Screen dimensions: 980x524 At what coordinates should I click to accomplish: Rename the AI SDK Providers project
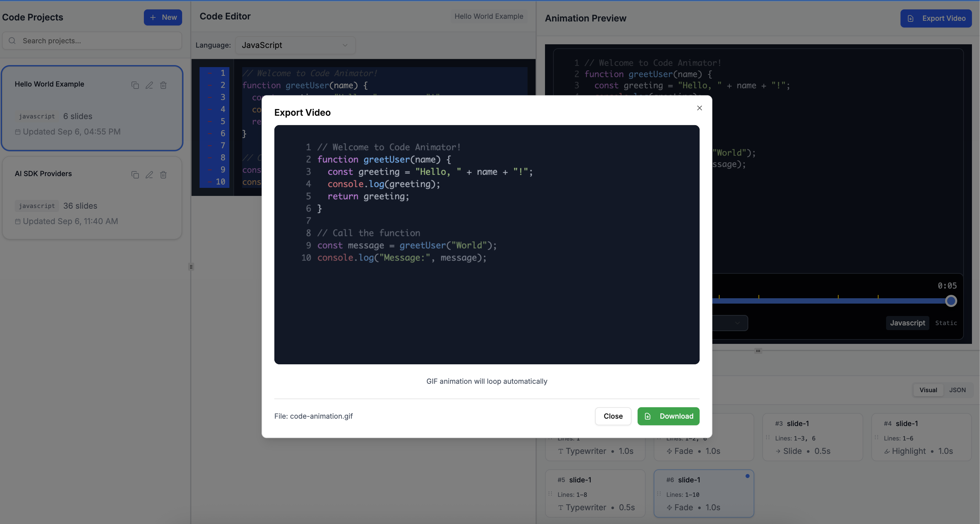tap(149, 175)
